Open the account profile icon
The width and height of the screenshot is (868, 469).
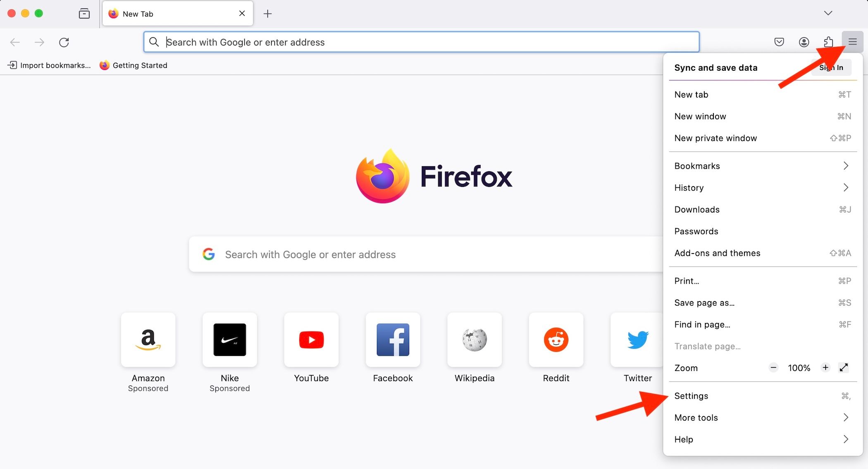point(804,42)
